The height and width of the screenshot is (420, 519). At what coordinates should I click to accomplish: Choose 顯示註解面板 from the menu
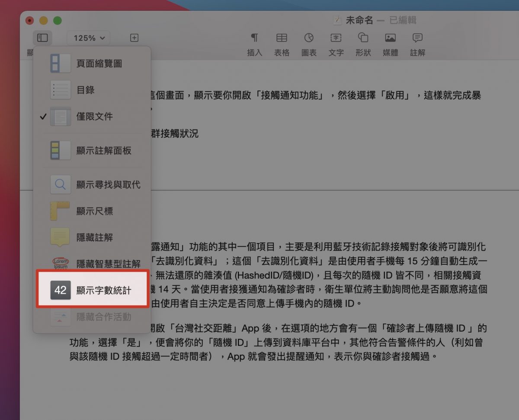pyautogui.click(x=92, y=151)
